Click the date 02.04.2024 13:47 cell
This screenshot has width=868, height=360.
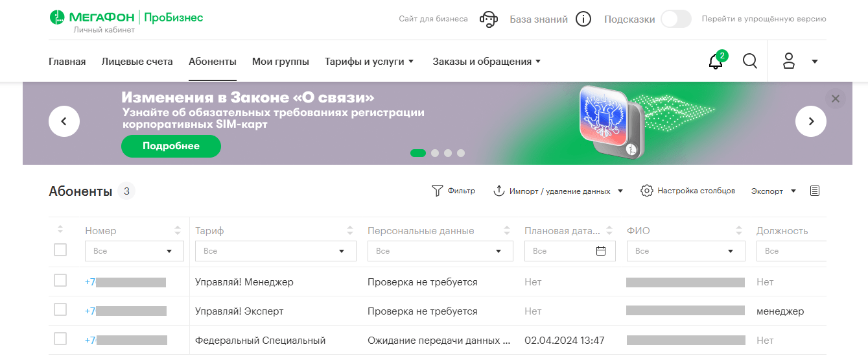point(565,341)
